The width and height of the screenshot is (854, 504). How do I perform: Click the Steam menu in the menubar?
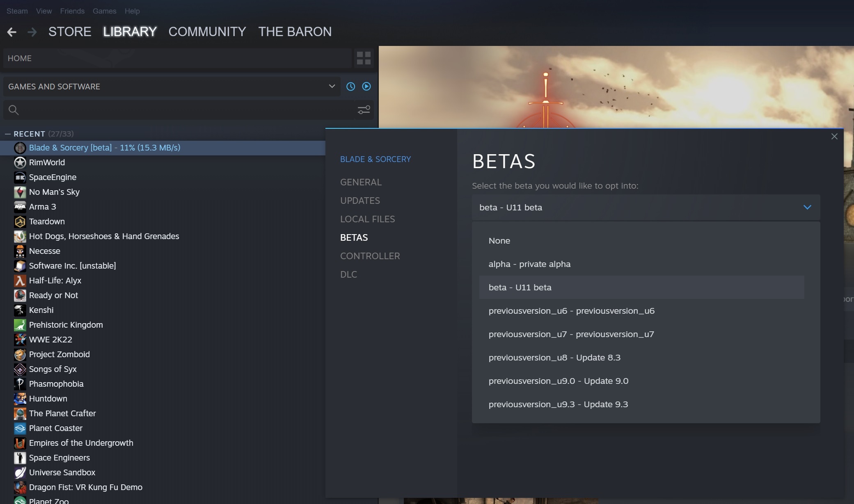15,11
